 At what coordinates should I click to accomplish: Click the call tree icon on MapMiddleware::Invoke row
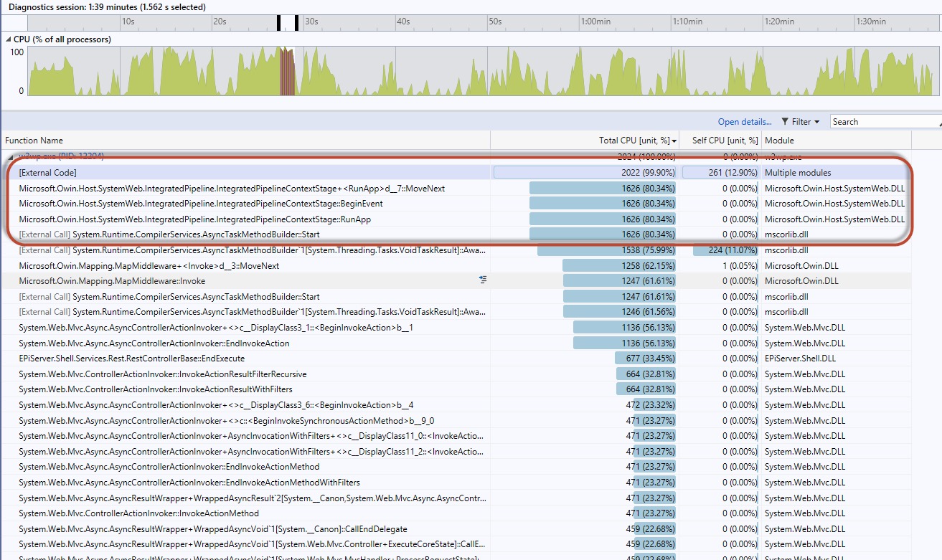click(483, 281)
